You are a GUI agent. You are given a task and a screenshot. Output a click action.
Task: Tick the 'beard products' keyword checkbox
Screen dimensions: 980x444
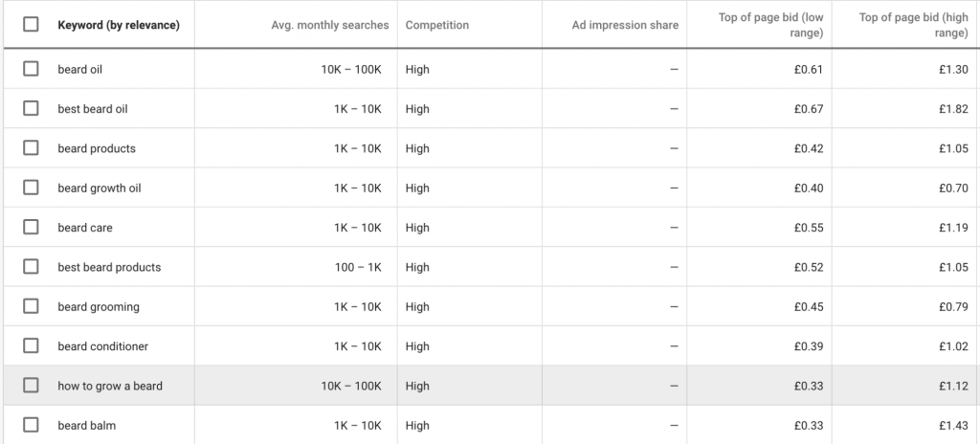pyautogui.click(x=31, y=148)
